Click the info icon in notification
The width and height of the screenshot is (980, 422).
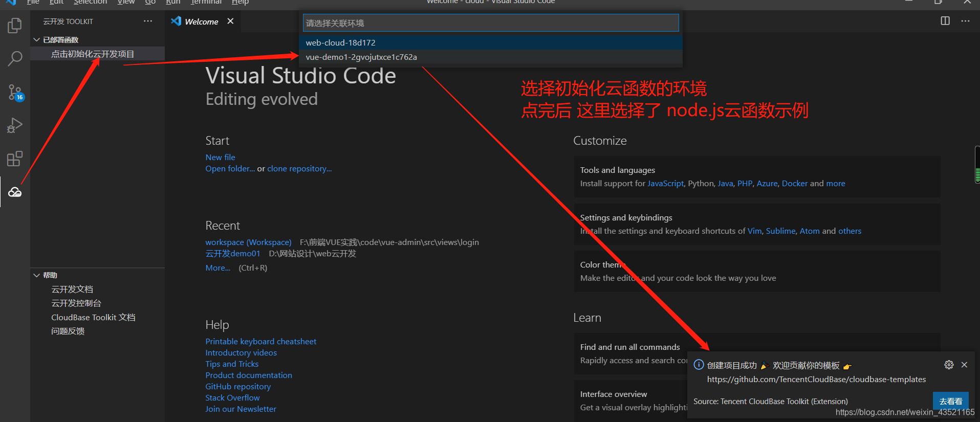click(x=699, y=365)
